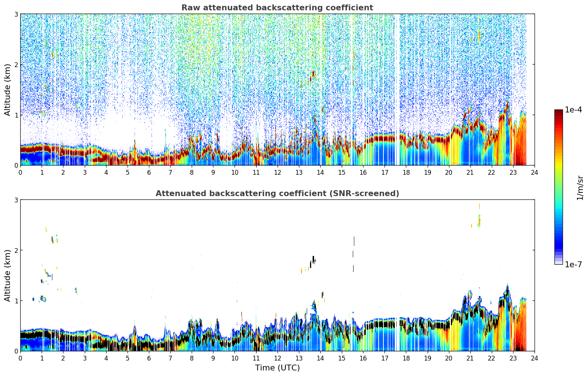Click the '1e-7' colorbar label
This screenshot has height=376, width=588.
click(573, 265)
